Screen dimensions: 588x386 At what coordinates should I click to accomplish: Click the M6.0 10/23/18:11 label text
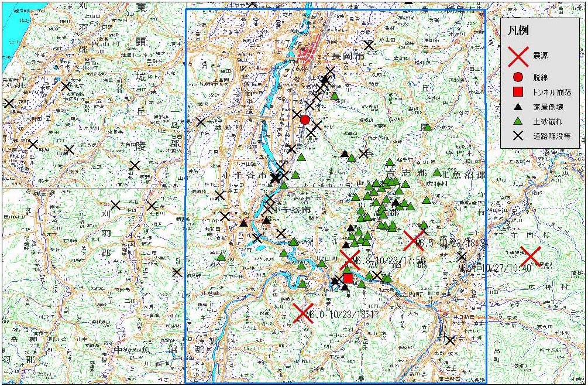tap(342, 315)
